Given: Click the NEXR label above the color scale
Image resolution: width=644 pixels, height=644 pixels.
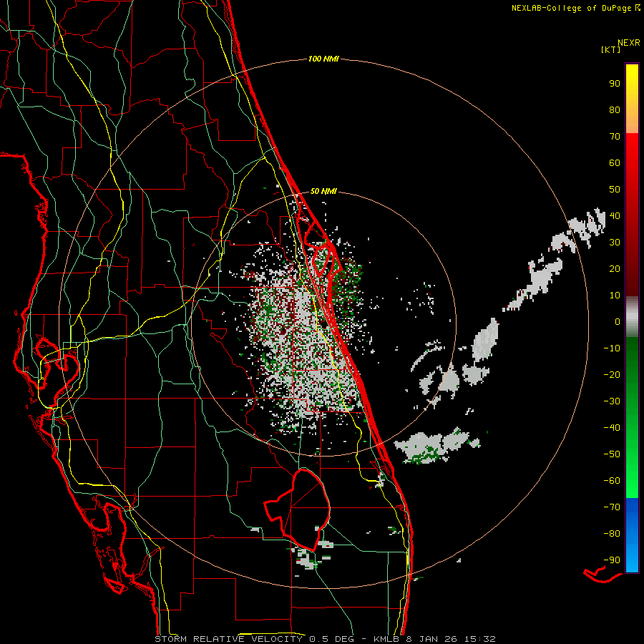Looking at the screenshot, I should tap(629, 43).
